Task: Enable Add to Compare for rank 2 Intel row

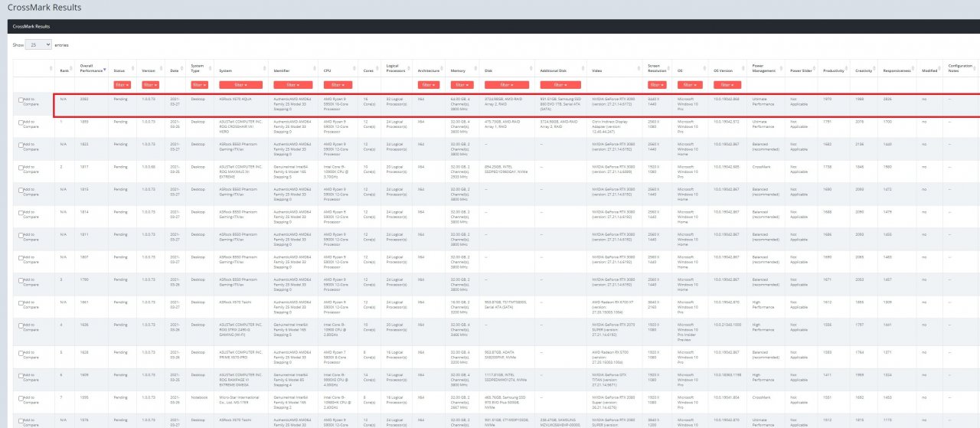Action: [x=21, y=165]
